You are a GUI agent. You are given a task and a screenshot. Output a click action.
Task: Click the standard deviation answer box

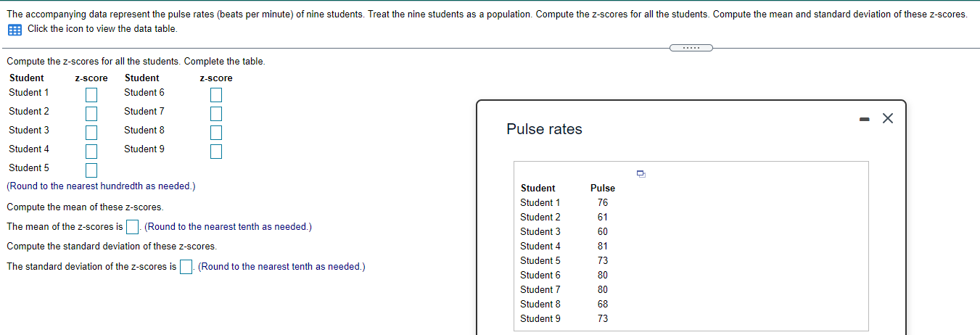(186, 268)
